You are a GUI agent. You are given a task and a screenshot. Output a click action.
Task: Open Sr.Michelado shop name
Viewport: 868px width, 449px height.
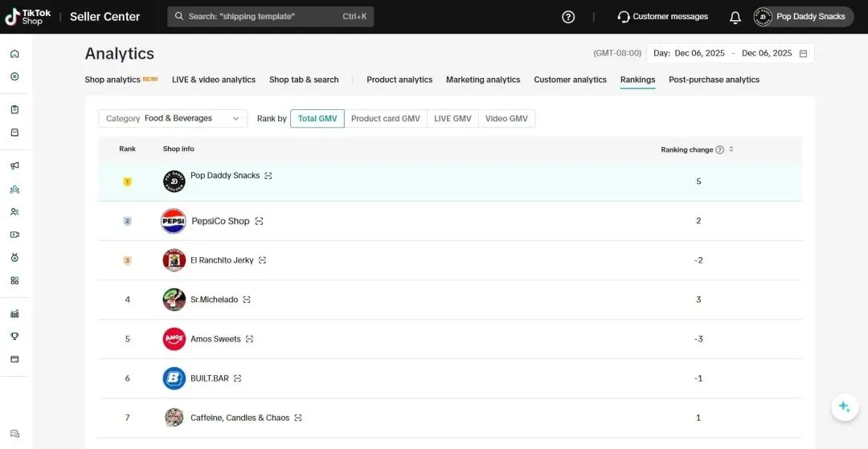[x=215, y=300]
